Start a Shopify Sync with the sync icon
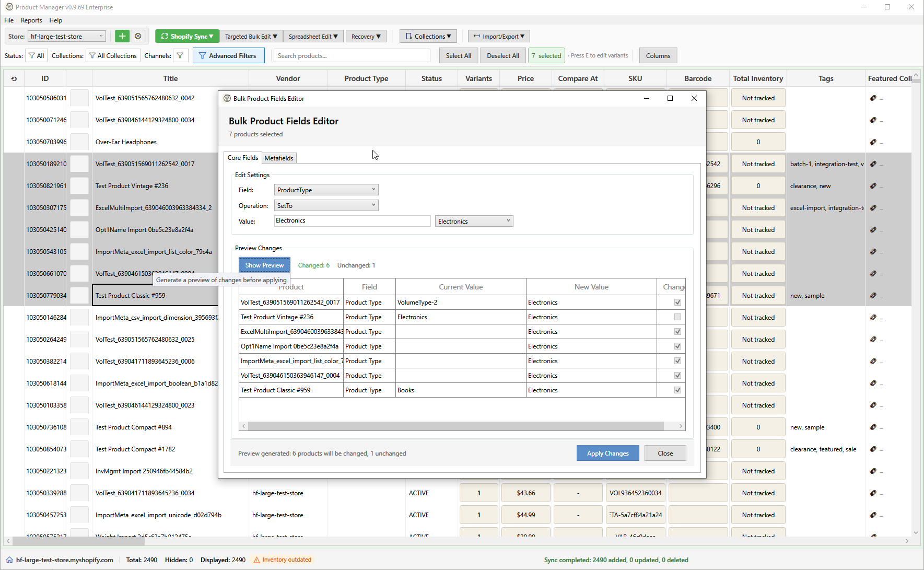 coord(165,36)
